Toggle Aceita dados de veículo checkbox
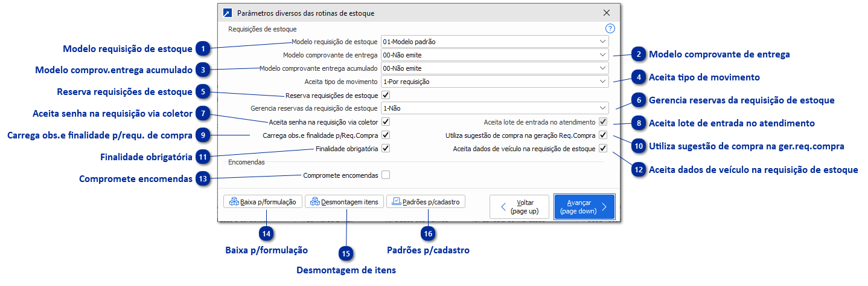The height and width of the screenshot is (286, 868). coord(602,148)
